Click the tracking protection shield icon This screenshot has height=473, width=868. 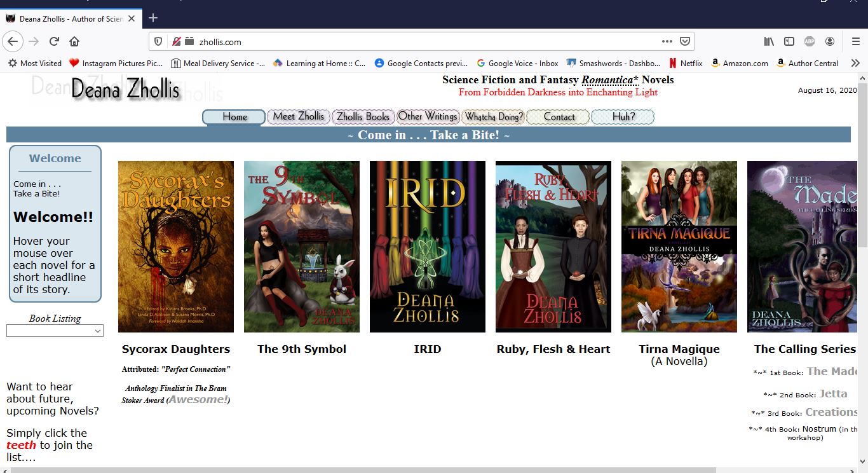click(159, 42)
